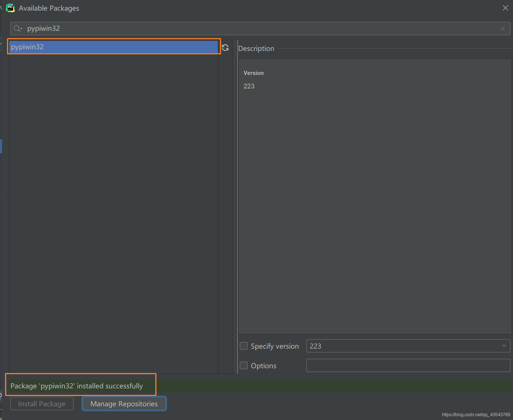Click into the Options text field
Screen dimensions: 513x420
(x=408, y=366)
